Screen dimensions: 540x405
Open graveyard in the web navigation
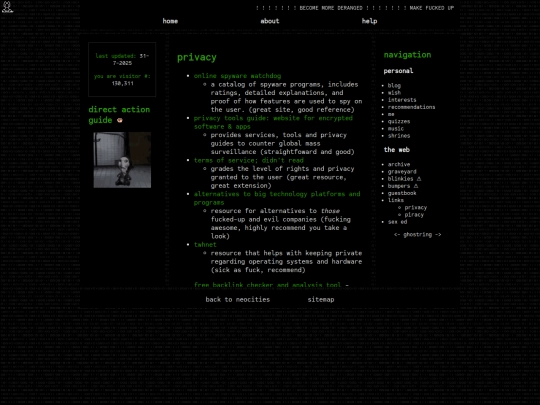coord(402,172)
